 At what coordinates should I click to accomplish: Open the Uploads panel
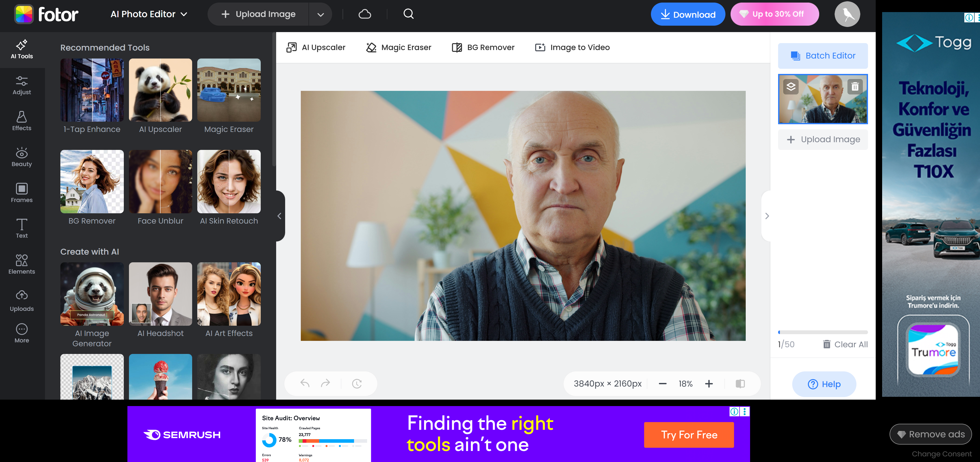[x=22, y=299]
